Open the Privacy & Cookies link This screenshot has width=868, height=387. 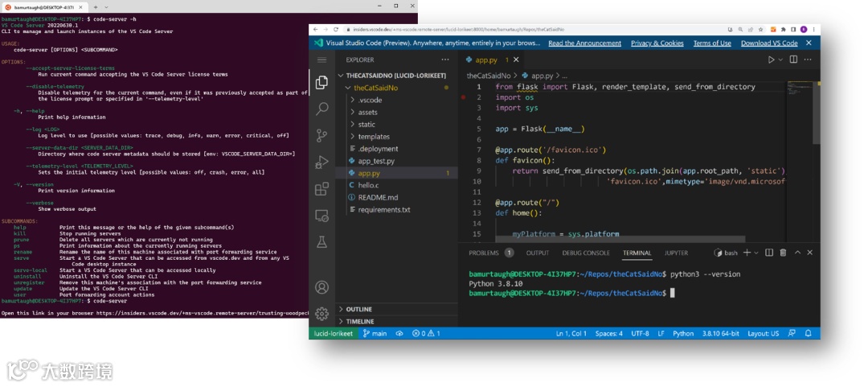657,43
